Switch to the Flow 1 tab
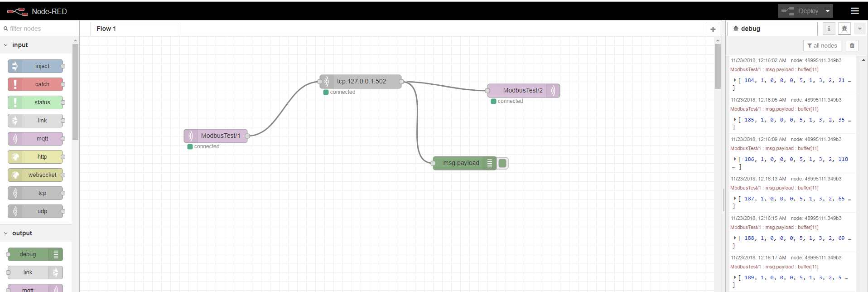 (x=106, y=29)
